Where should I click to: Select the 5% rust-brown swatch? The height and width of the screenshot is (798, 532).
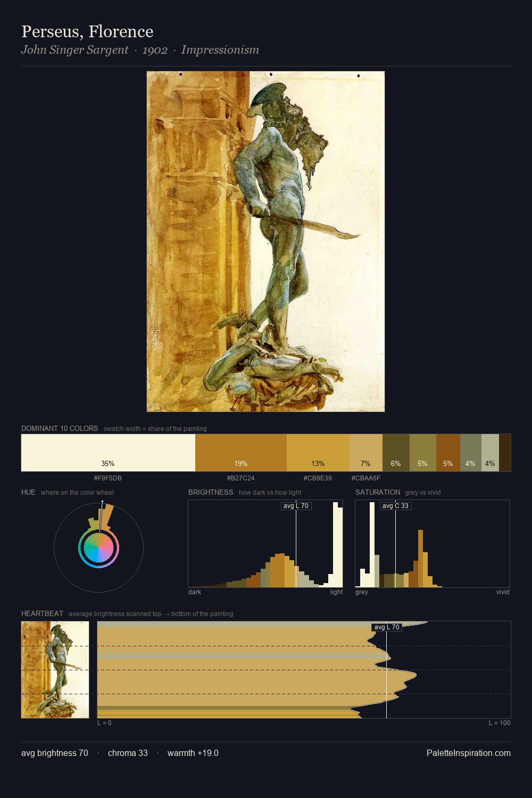pyautogui.click(x=448, y=453)
